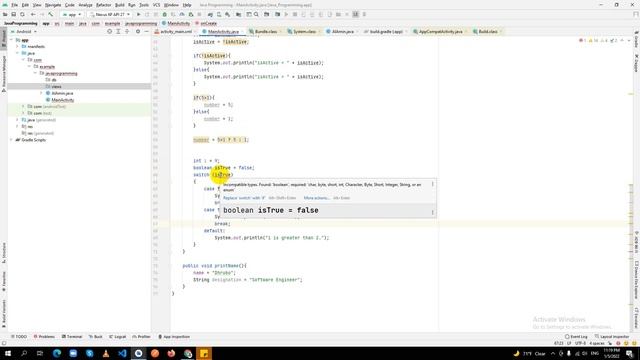Open the Terminal tool window

(72, 337)
